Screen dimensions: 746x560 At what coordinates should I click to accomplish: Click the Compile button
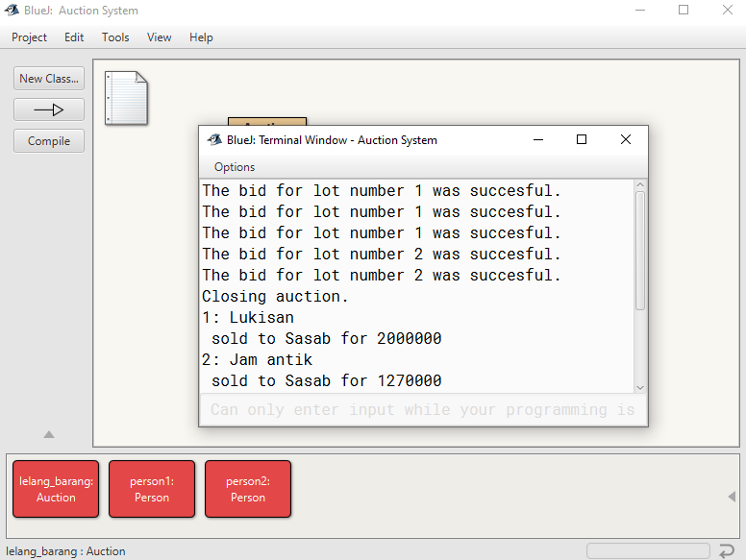pyautogui.click(x=49, y=140)
